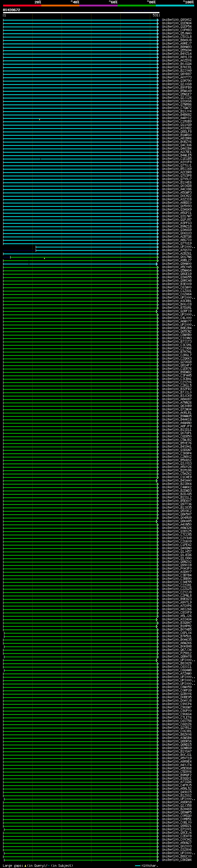This screenshot has width=197, height=868.
Task: Open the last hit UniRef100_C8KDW4
Action: pos(177,860)
